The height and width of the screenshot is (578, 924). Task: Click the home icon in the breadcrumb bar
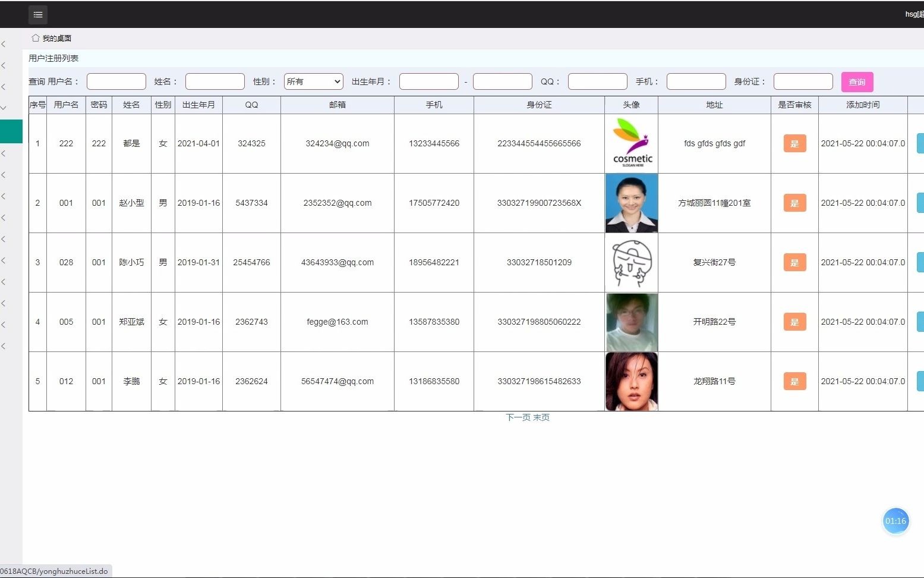click(x=35, y=37)
